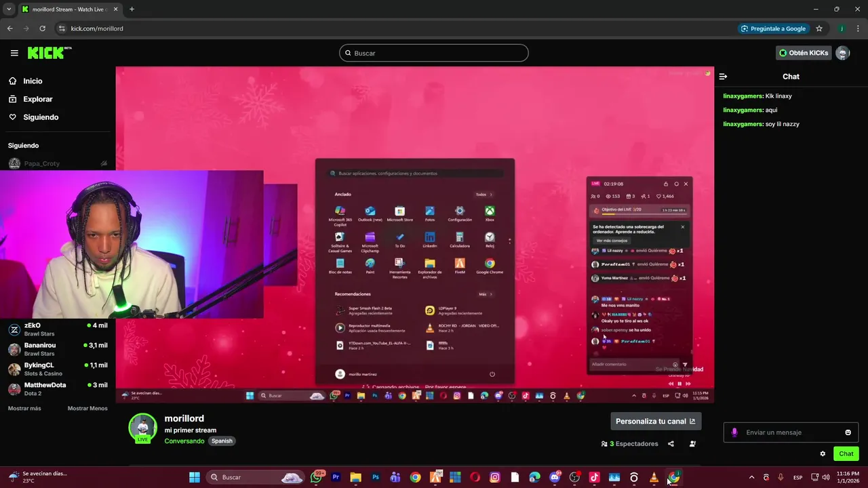Go back to the previous page
Viewport: 868px width, 488px height.
(10, 28)
